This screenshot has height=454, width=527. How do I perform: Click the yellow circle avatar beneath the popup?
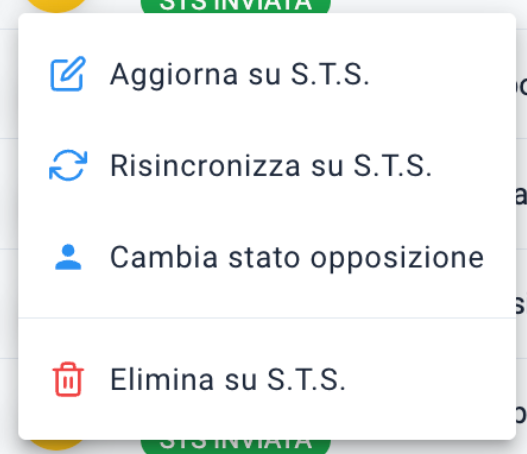coord(56,445)
